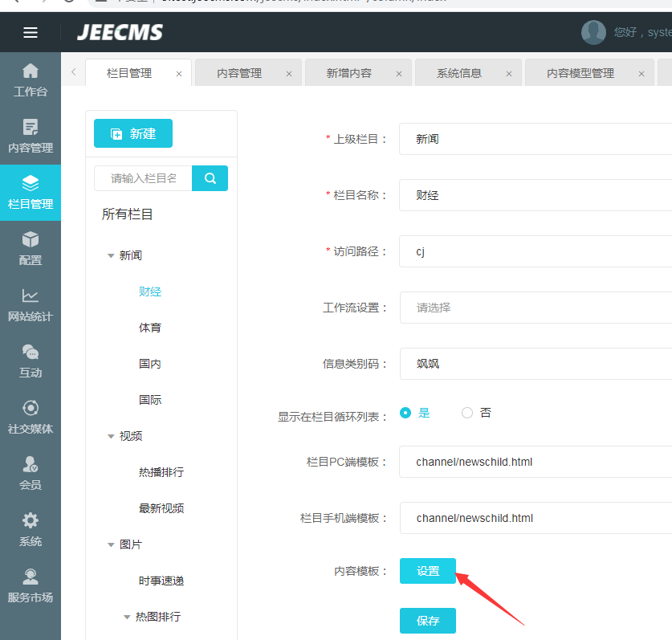Switch to the 系统信息 tab
This screenshot has width=672, height=640.
[459, 73]
